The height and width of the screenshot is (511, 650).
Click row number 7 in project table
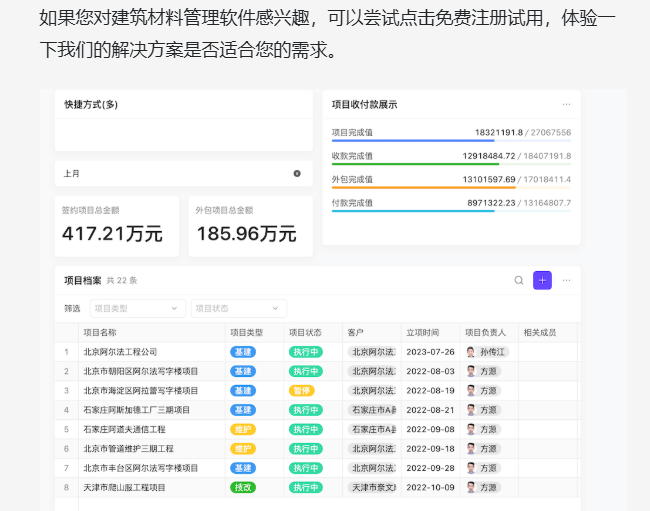(66, 468)
